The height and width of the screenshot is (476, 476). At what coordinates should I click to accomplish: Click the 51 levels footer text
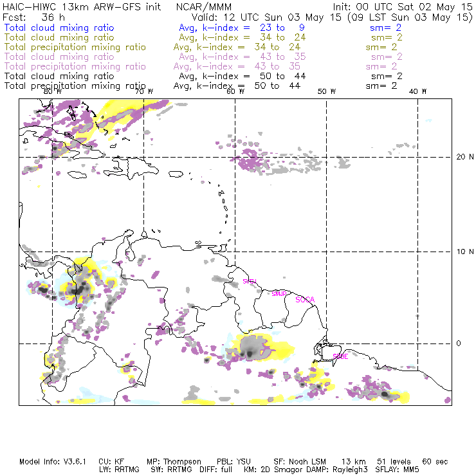[394, 462]
